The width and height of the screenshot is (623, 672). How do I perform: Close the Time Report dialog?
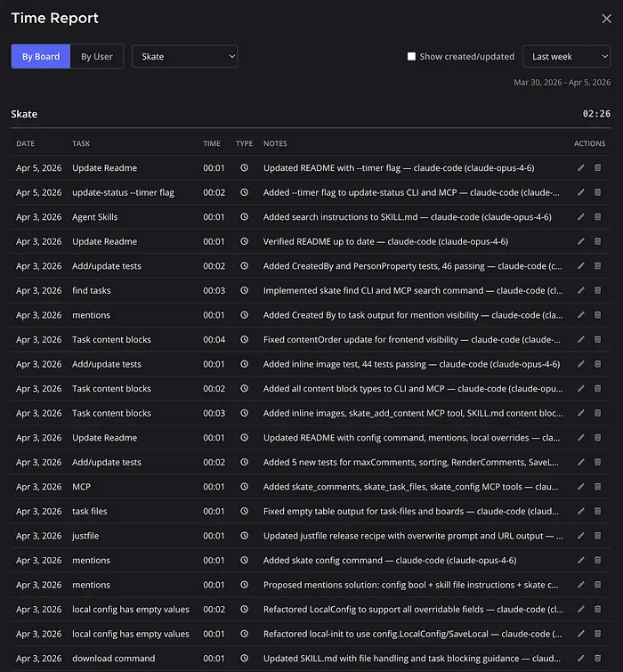606,19
